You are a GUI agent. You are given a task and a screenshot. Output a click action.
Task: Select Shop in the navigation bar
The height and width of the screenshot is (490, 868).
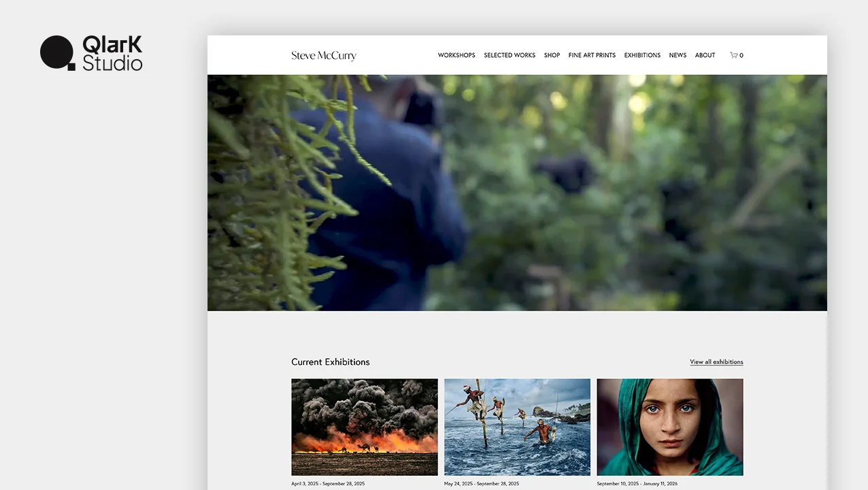pos(552,56)
